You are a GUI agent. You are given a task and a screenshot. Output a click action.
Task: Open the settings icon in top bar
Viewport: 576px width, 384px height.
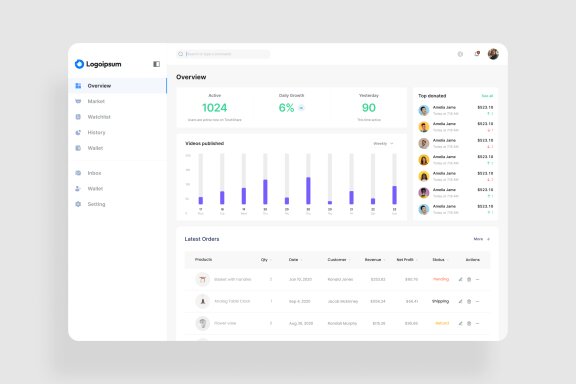point(460,54)
